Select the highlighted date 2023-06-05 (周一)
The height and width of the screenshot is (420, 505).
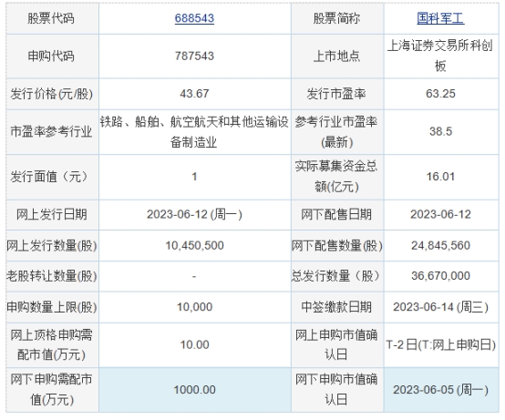(440, 390)
